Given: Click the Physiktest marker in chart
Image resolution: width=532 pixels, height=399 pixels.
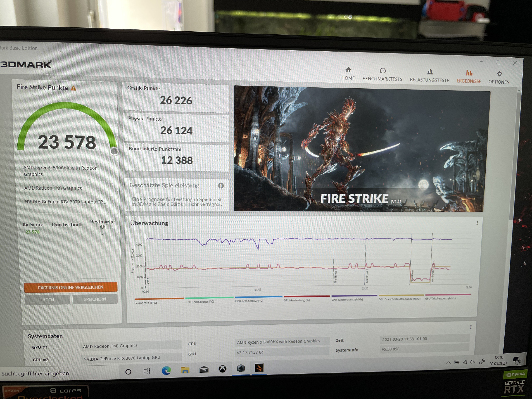Looking at the screenshot, I should coord(412,276).
